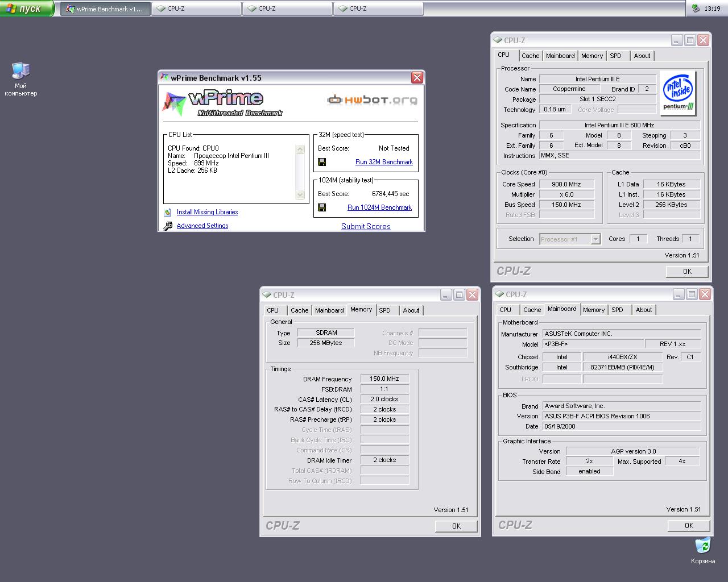Select the third CPU-Z taskbar button
The height and width of the screenshot is (582, 728).
click(x=378, y=9)
